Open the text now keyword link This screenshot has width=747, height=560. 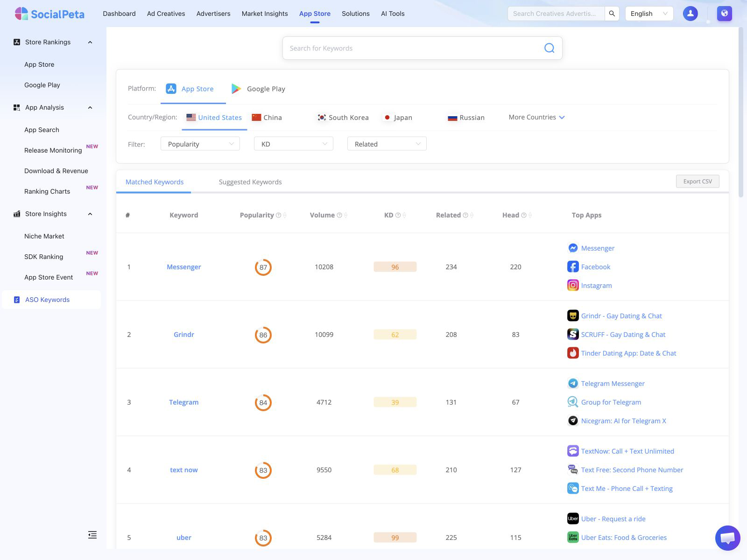pos(184,470)
